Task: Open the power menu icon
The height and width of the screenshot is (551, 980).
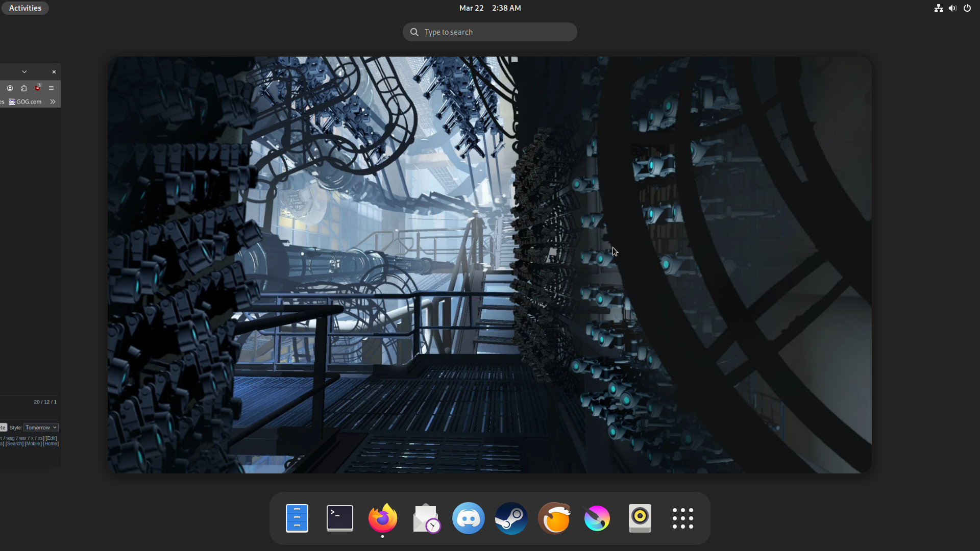Action: click(x=967, y=8)
